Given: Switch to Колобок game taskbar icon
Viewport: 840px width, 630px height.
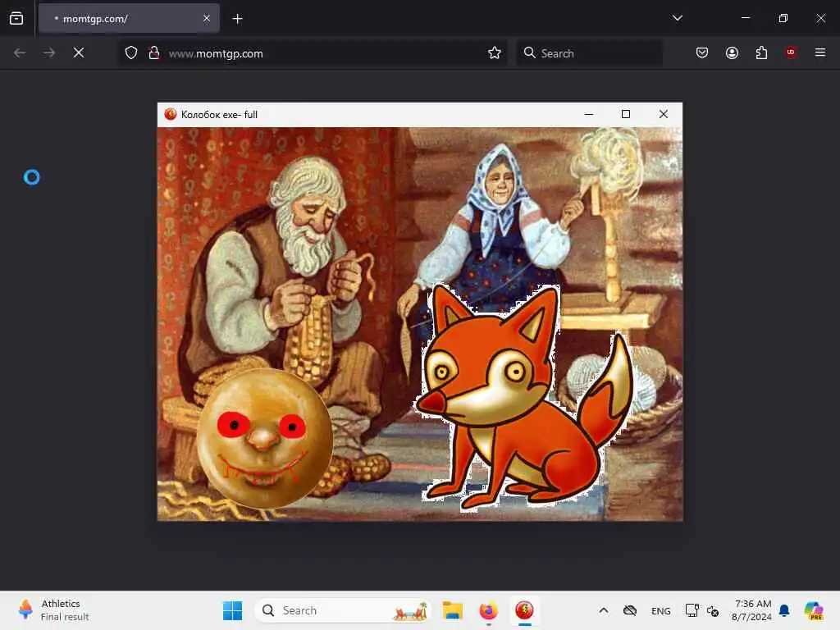Looking at the screenshot, I should [524, 610].
